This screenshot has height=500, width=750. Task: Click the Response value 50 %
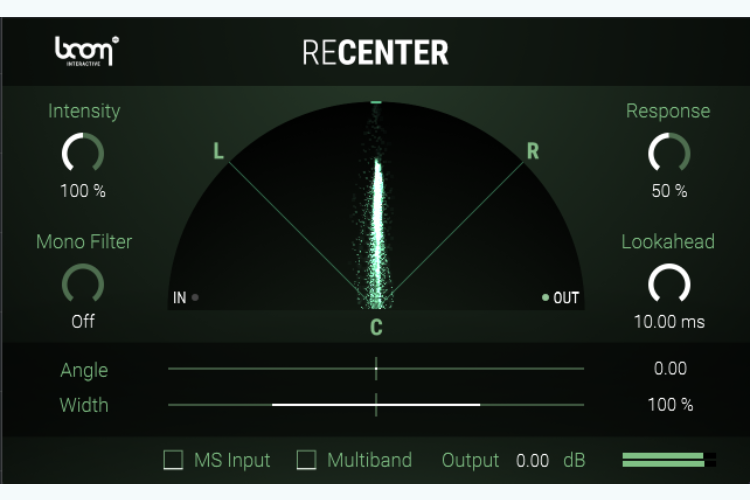tap(669, 191)
